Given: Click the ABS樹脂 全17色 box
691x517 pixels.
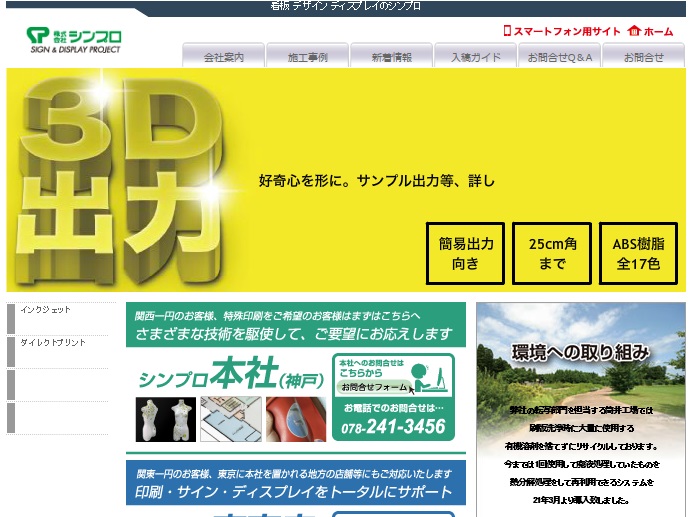Looking at the screenshot, I should point(638,253).
